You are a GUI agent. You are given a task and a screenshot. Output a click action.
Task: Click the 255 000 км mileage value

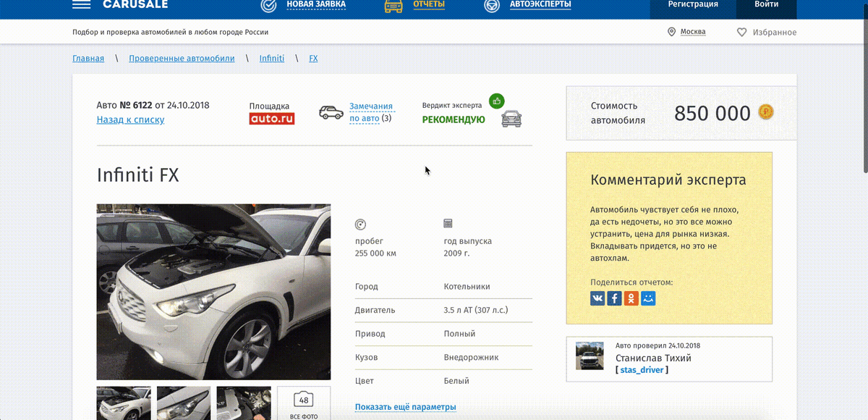tap(375, 253)
